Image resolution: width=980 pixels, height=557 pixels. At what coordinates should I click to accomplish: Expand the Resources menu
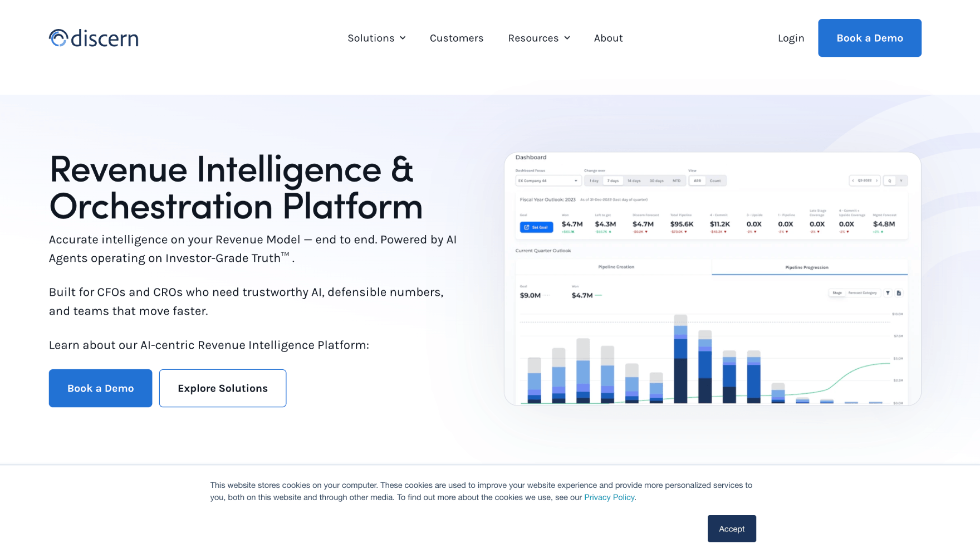539,38
